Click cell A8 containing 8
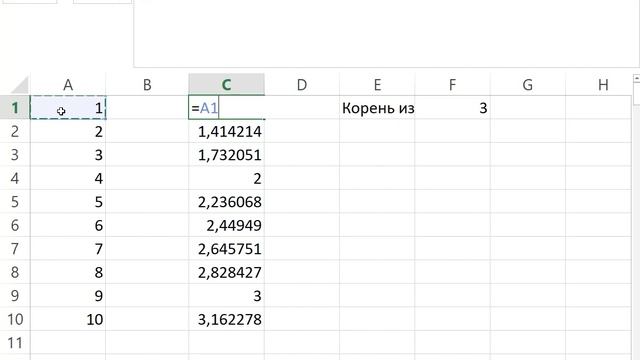 coord(68,272)
